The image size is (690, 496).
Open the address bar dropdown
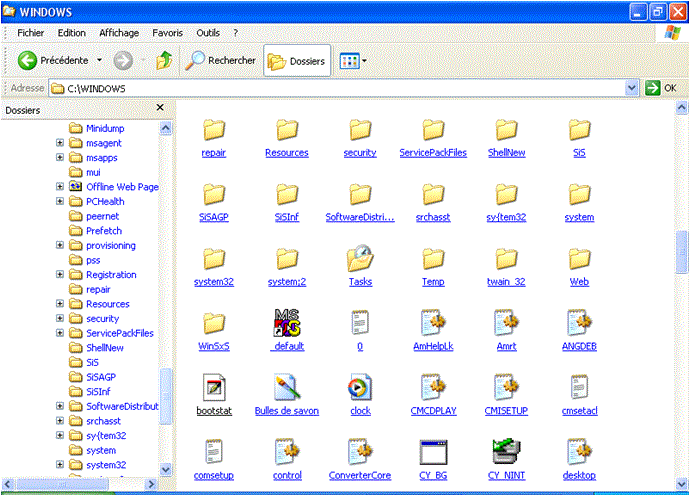[x=631, y=88]
